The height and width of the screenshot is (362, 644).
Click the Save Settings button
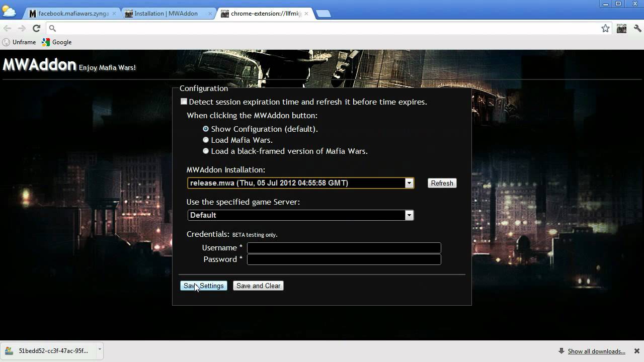point(204,286)
